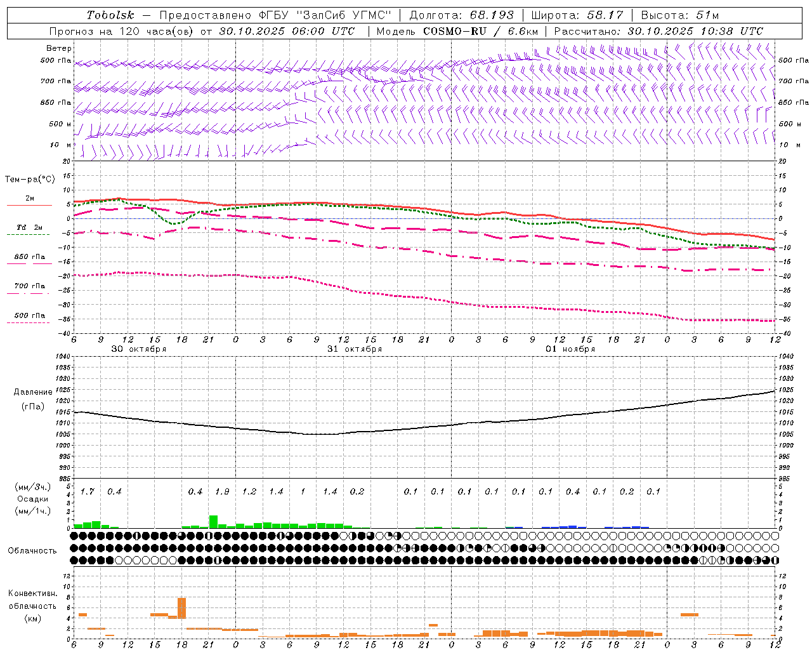Click the Конвективн. label of convective cloud panel

[32, 594]
